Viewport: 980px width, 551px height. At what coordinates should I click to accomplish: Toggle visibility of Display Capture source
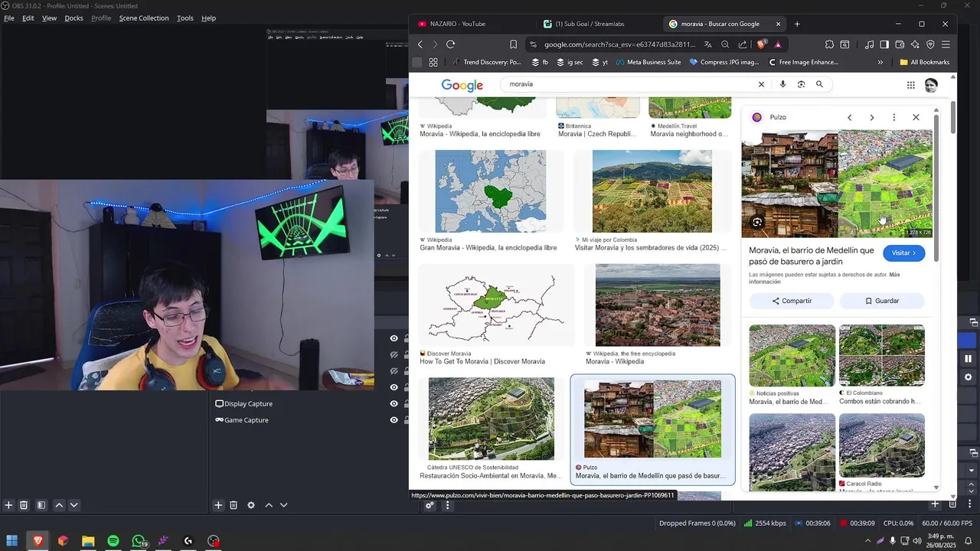[x=394, y=403]
